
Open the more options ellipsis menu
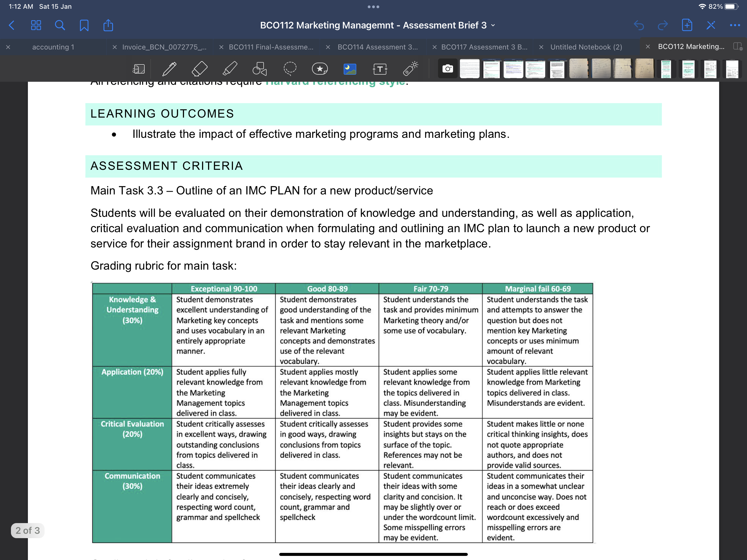click(x=735, y=25)
